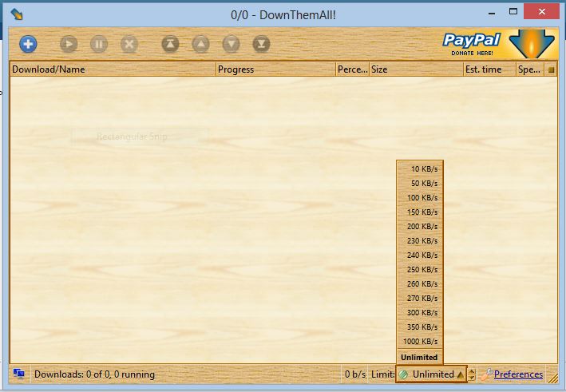The width and height of the screenshot is (566, 392).
Task: Add a new download with plus button
Action: pyautogui.click(x=28, y=44)
